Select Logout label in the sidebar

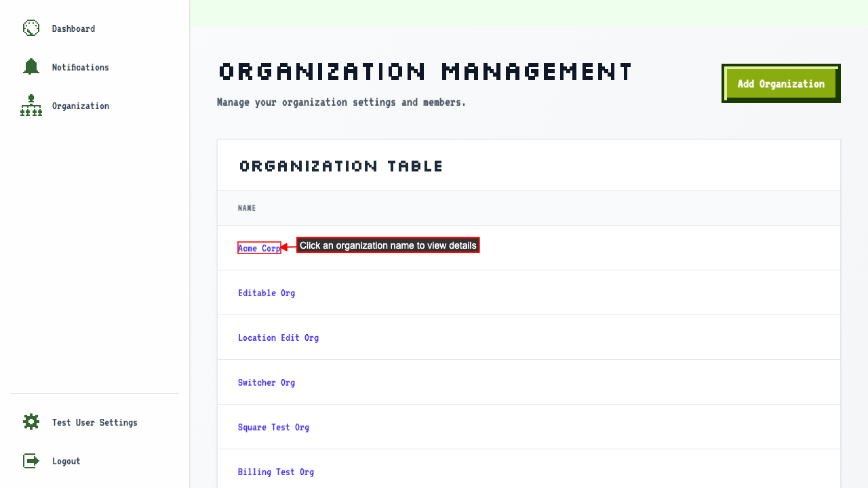click(x=66, y=461)
